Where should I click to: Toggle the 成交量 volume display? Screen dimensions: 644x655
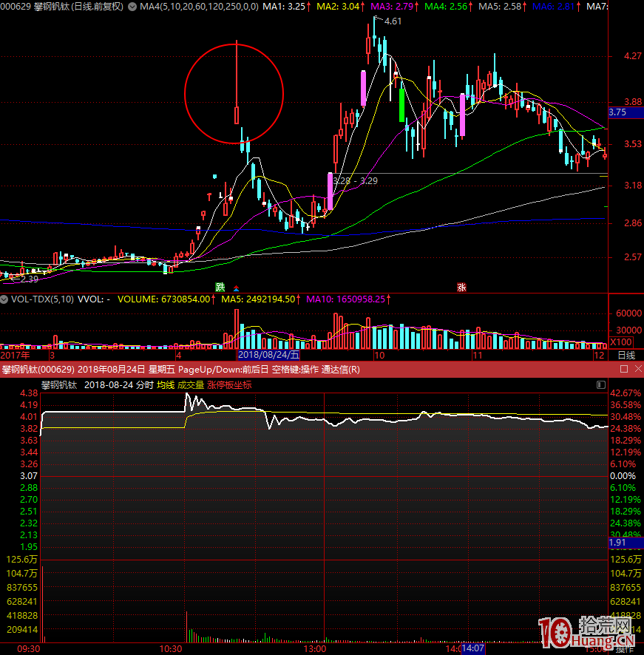[191, 384]
